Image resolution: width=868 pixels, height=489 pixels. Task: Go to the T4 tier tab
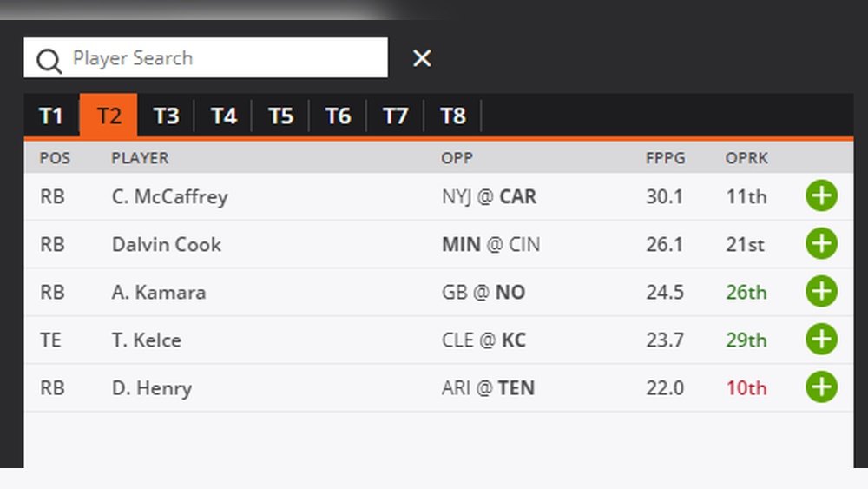coord(223,116)
